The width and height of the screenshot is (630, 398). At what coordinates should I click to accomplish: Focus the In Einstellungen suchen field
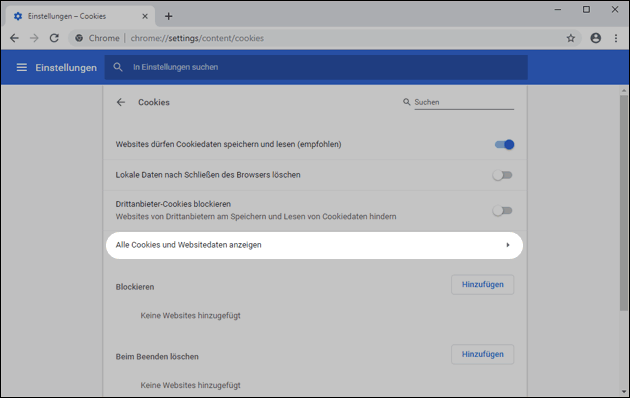coord(316,67)
